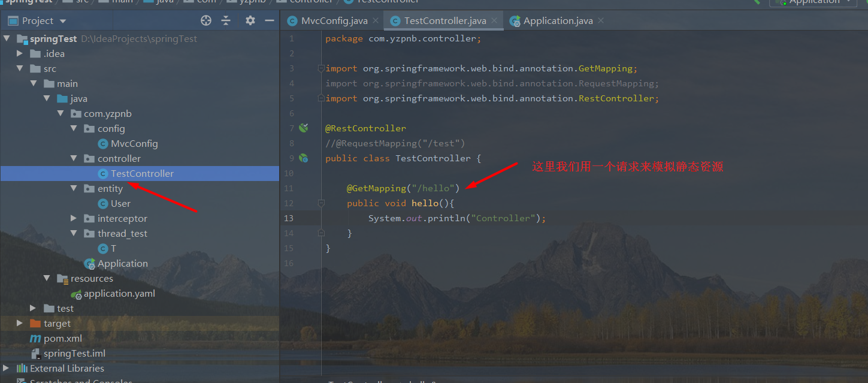Click the fold end marker on line 14
868x383 pixels.
(321, 233)
